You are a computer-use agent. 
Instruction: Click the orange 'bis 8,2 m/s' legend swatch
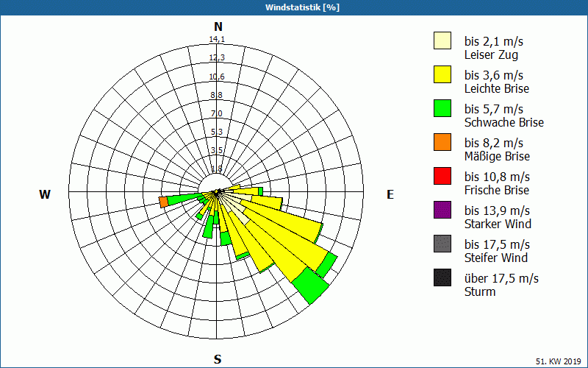tap(442, 142)
